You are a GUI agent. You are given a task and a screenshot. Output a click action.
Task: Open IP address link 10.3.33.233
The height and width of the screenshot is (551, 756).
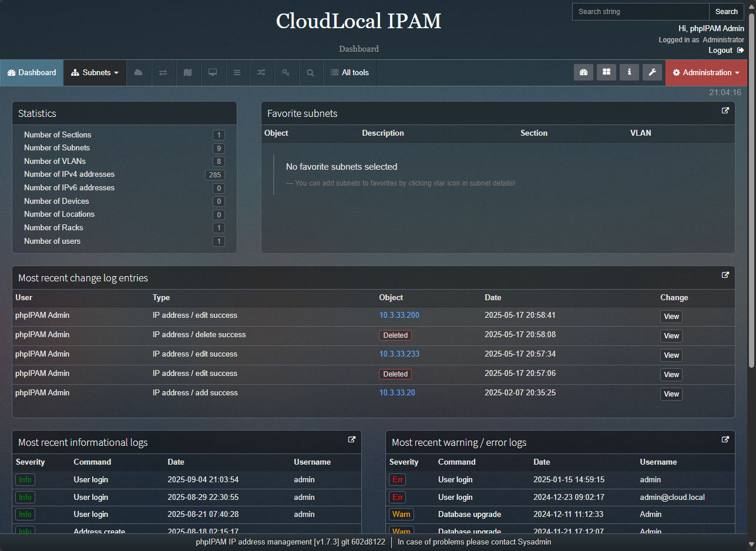399,354
